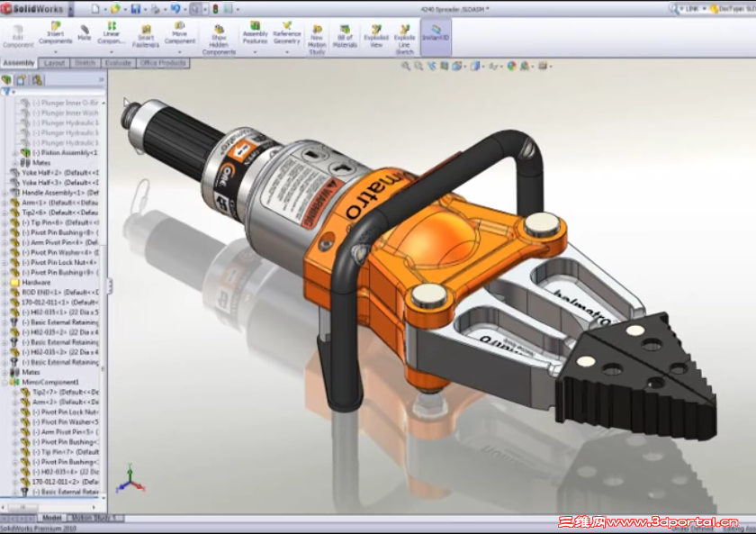Expand manager pane tabs chevron
The width and height of the screenshot is (756, 534).
101,79
